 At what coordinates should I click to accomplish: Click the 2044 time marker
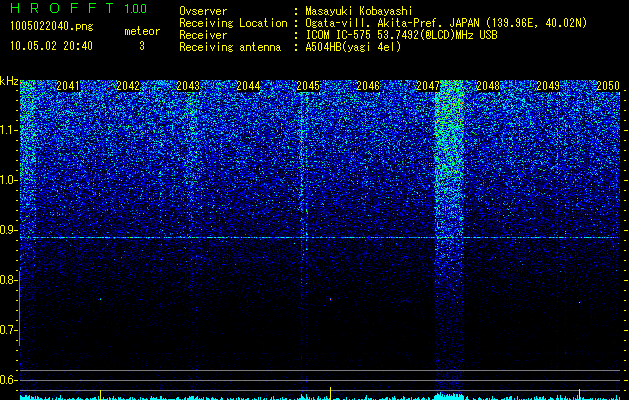(248, 86)
